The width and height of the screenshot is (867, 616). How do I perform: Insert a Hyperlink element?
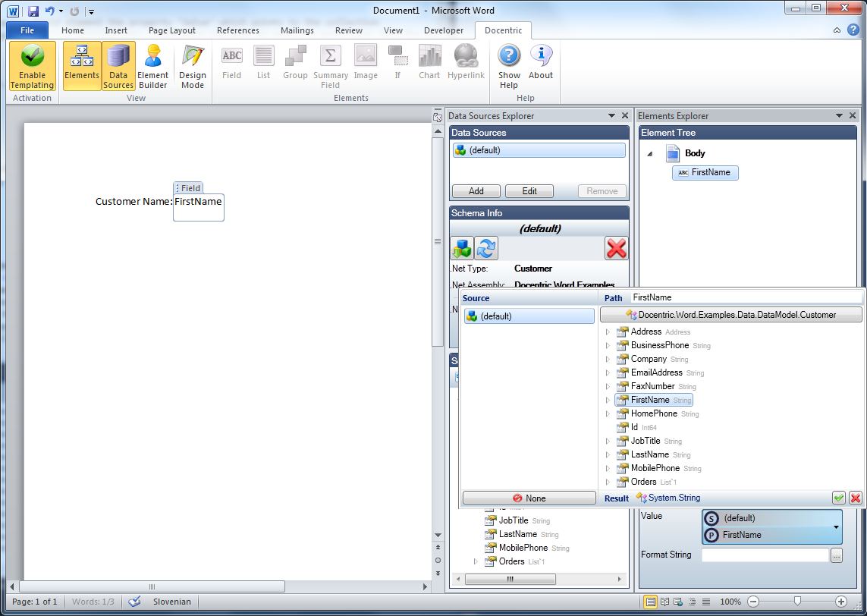[x=466, y=62]
